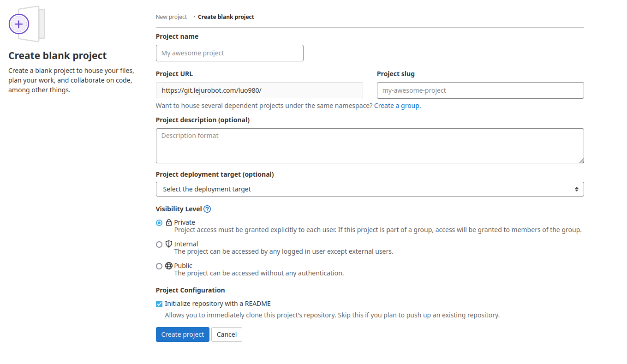The height and width of the screenshot is (364, 627).
Task: Go to New project breadcrumb
Action: [x=171, y=17]
